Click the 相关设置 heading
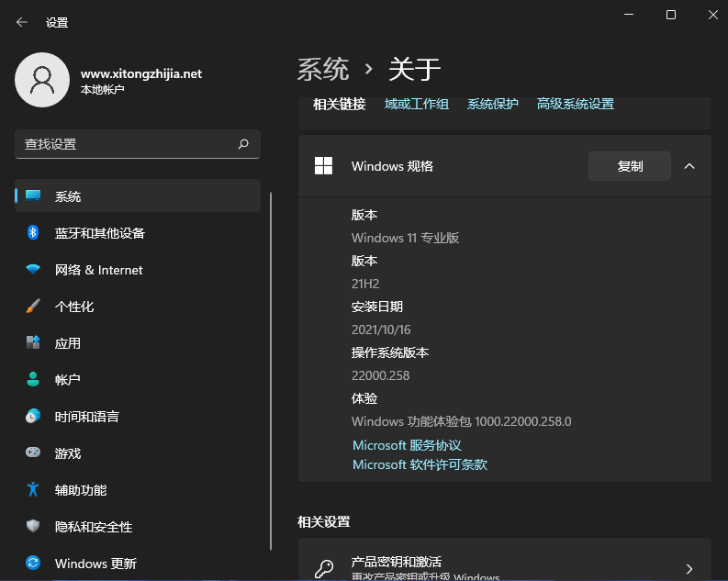The image size is (728, 581). [324, 522]
